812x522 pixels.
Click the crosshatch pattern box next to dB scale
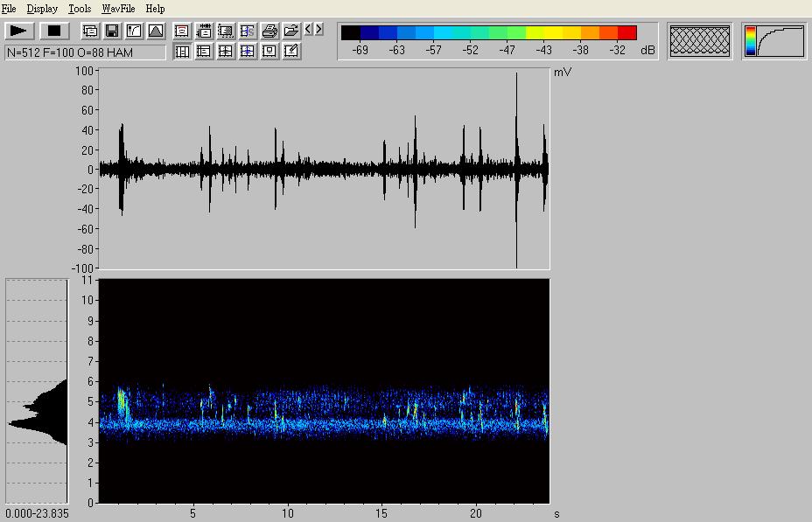click(700, 41)
